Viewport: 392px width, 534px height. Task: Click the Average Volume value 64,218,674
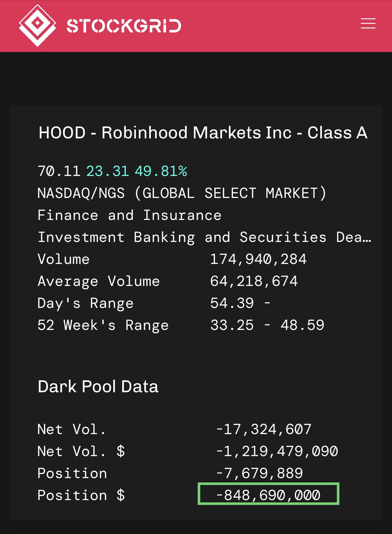point(254,281)
